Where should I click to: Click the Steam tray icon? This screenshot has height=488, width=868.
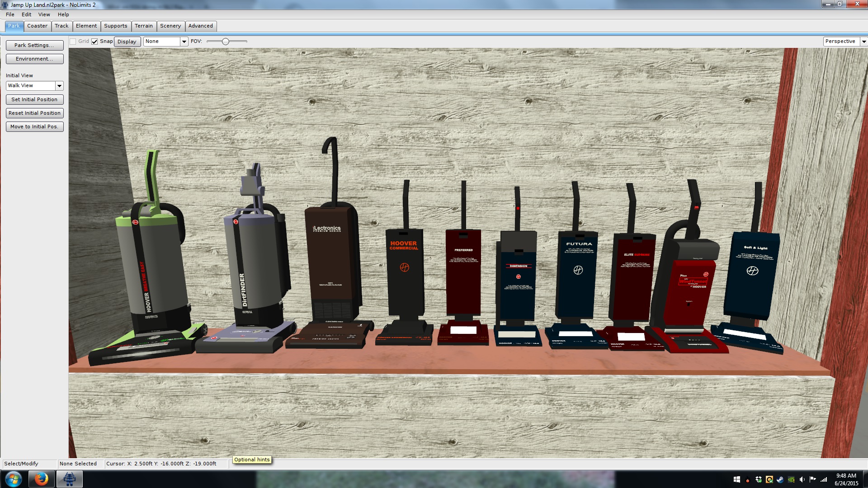click(780, 479)
